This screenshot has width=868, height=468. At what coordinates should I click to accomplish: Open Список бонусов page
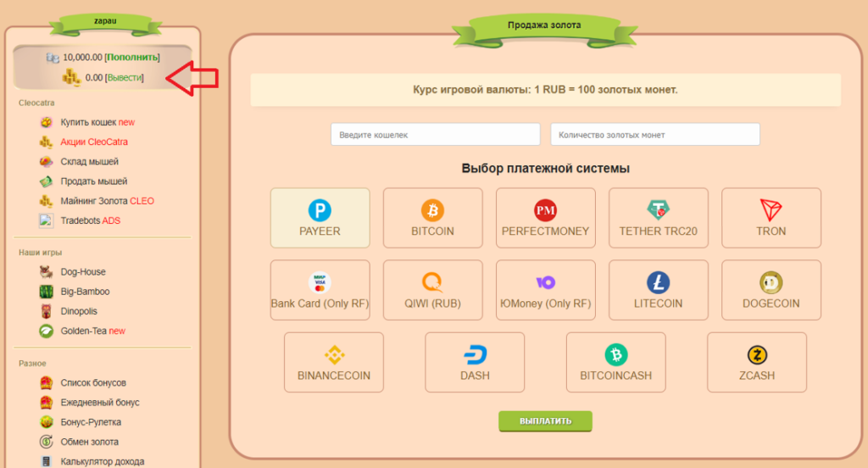93,382
